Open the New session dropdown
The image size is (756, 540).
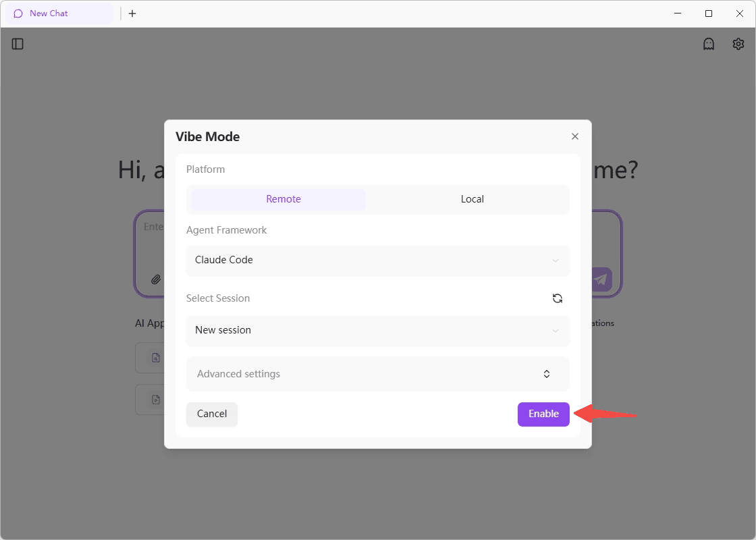point(377,330)
